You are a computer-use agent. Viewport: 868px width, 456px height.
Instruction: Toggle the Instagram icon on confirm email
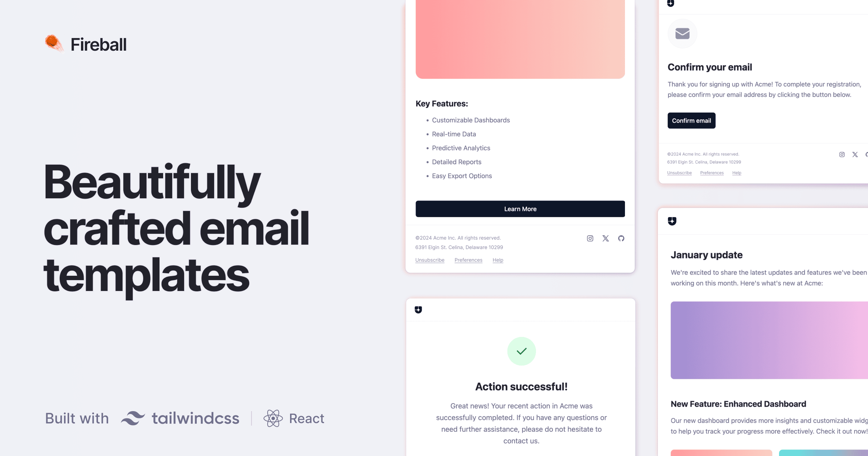[x=842, y=155]
